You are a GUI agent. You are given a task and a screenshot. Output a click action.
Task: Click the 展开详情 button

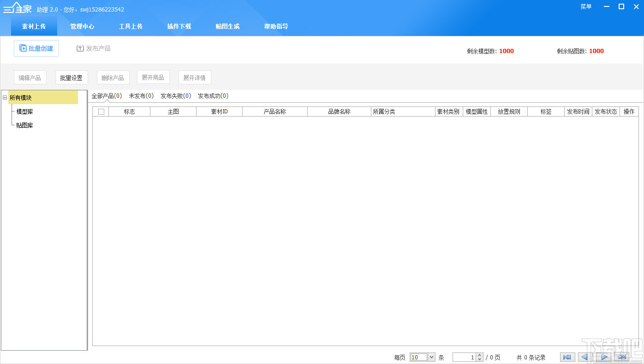(195, 77)
